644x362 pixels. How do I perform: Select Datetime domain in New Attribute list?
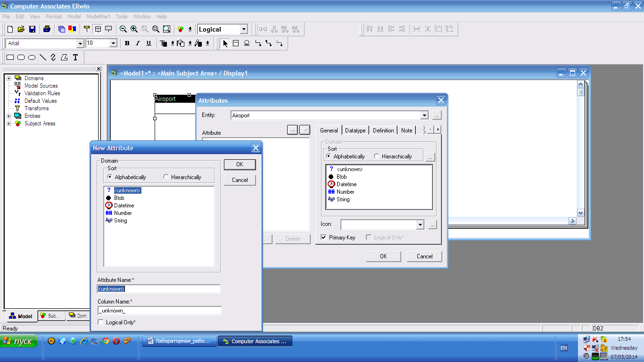(x=120, y=206)
